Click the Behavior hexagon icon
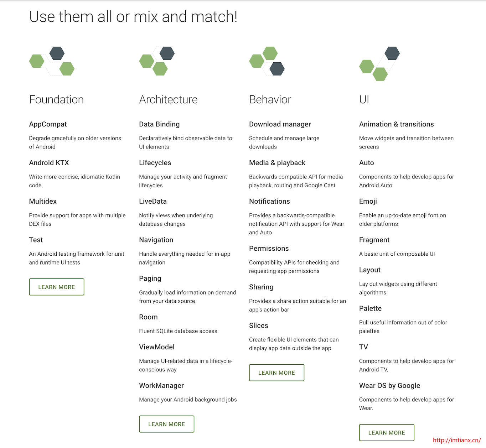The width and height of the screenshot is (486, 448). 267,61
